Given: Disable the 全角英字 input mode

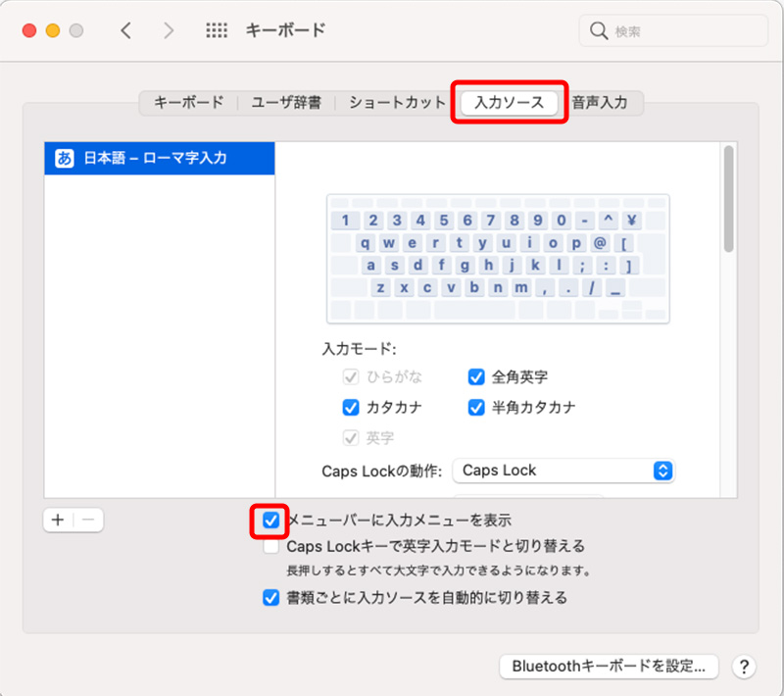Looking at the screenshot, I should (476, 376).
